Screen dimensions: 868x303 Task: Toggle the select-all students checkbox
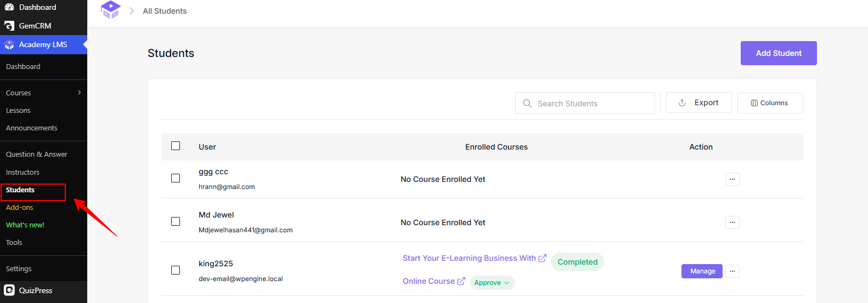coord(176,146)
